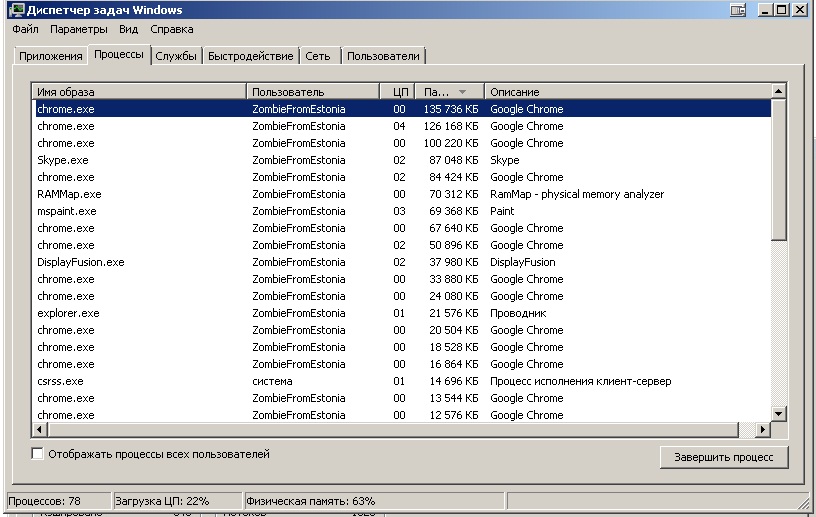Screen dimensions: 816x517
Task: Select chrome.exe using 67 640 КБ
Action: pyautogui.click(x=401, y=228)
